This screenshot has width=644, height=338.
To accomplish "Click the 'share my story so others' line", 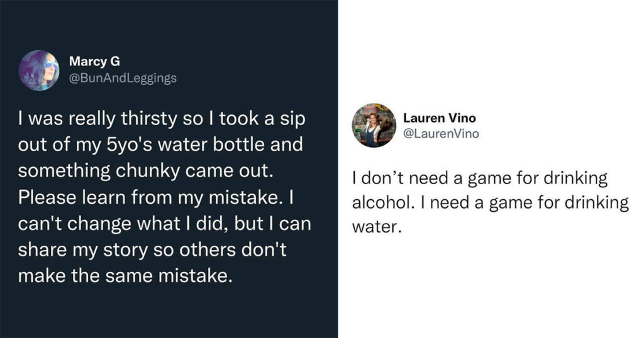I will pos(152,250).
